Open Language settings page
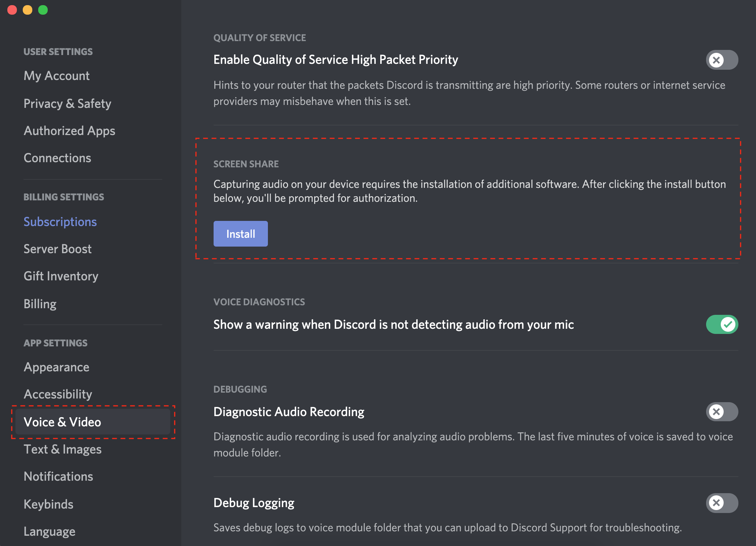Screen dimensions: 756x546 point(50,529)
